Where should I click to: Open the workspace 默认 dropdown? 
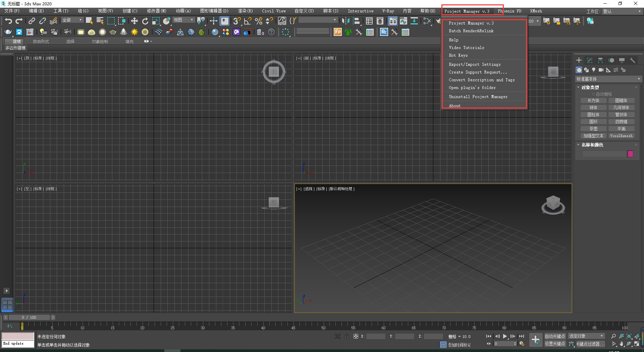click(x=622, y=11)
